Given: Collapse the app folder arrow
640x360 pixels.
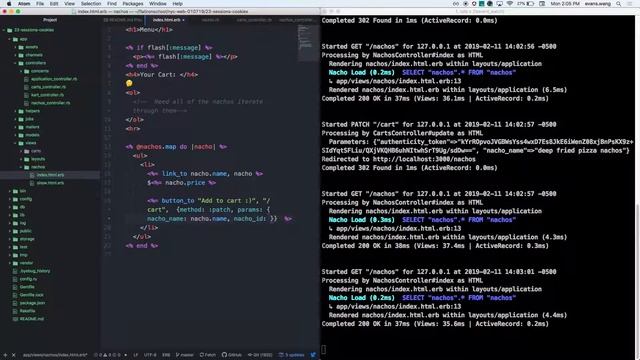Looking at the screenshot, I should 10,39.
